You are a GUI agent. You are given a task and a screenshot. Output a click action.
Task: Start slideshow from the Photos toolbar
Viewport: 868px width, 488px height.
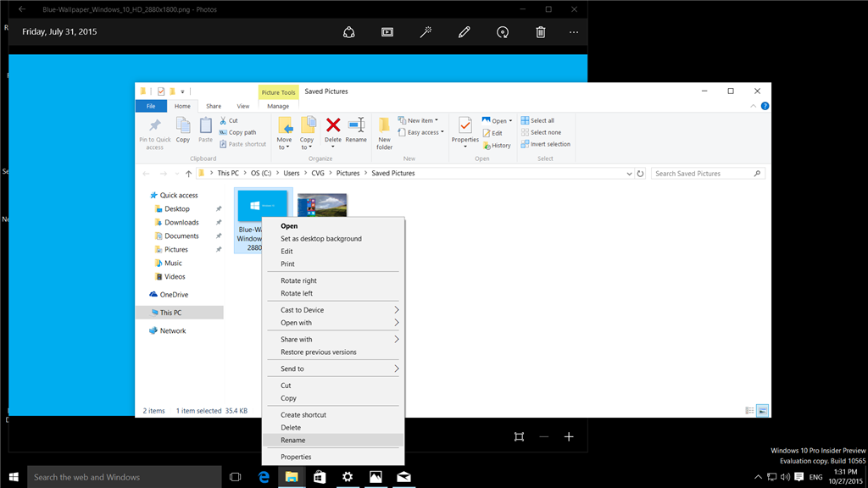[x=387, y=32]
